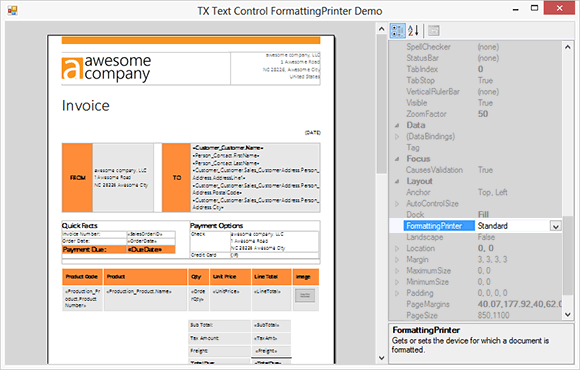Switch to Alphabetical sort icon

413,31
